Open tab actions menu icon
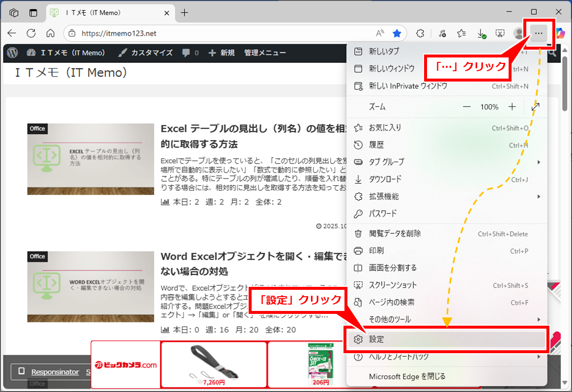The image size is (572, 392). [33, 13]
